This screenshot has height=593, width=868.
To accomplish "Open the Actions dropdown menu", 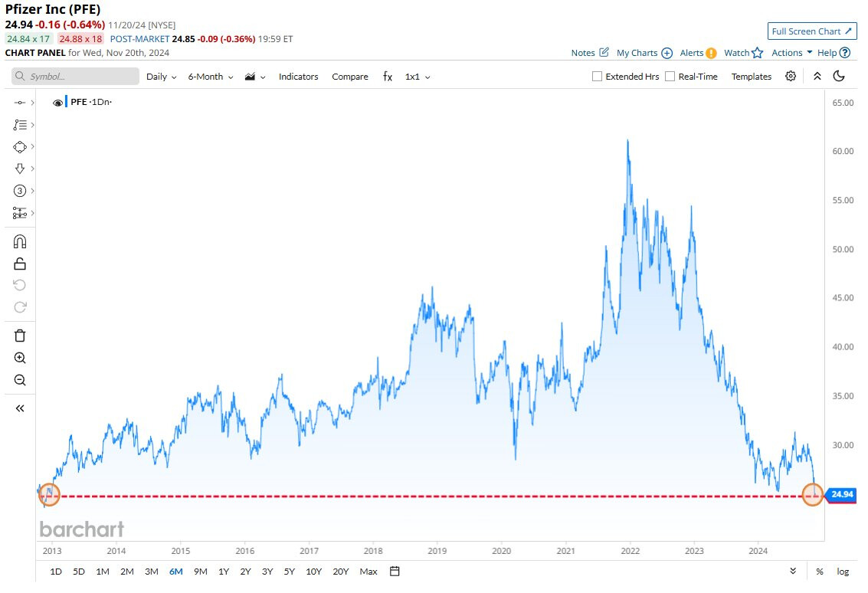I will point(791,53).
